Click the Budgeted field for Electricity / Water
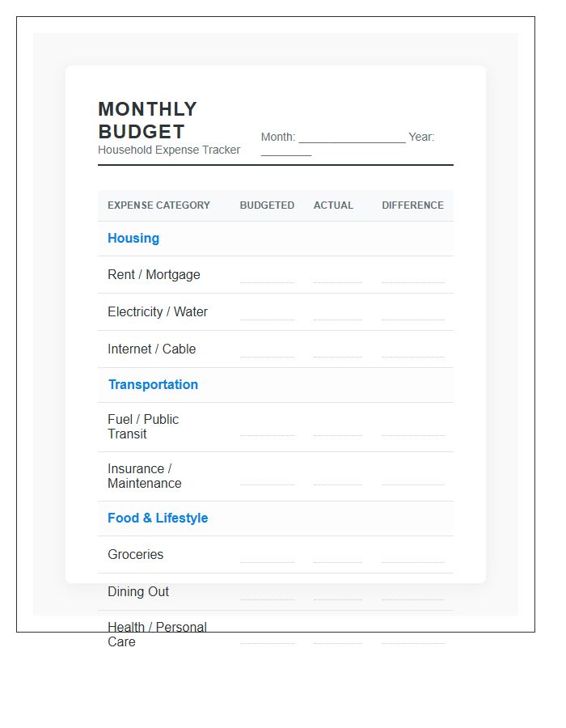 point(267,314)
